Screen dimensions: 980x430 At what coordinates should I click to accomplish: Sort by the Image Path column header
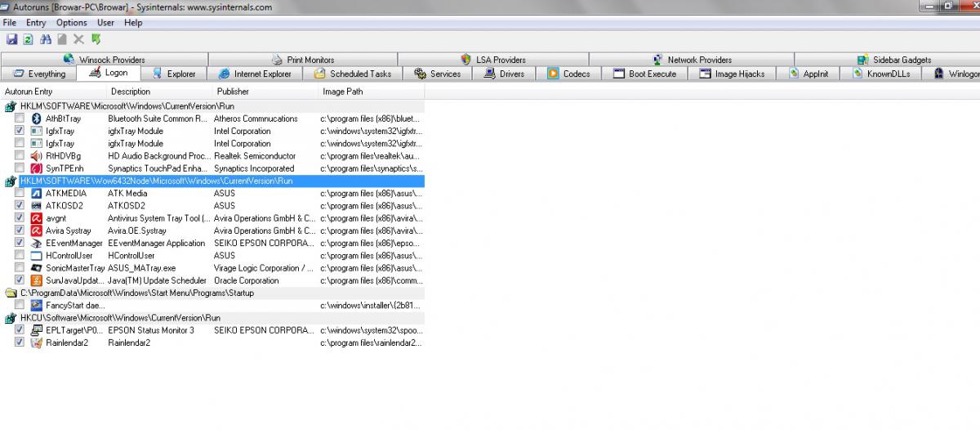pyautogui.click(x=372, y=92)
